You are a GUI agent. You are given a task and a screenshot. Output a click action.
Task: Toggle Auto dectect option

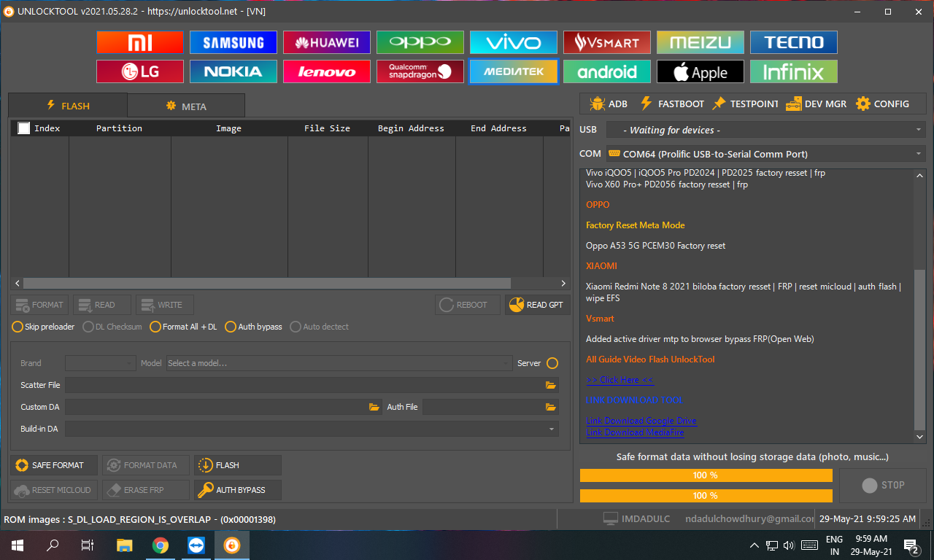pos(320,327)
